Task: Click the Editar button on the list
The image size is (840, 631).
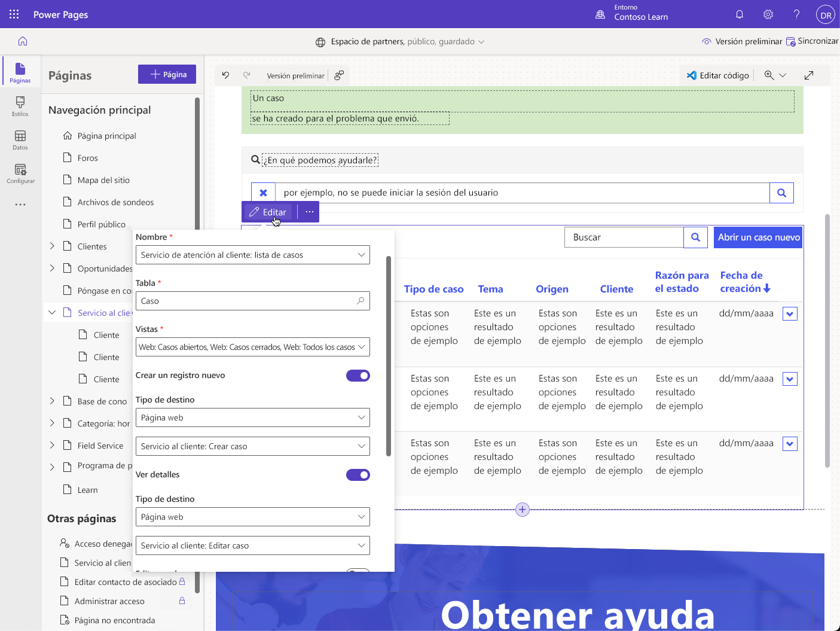Action: click(268, 212)
